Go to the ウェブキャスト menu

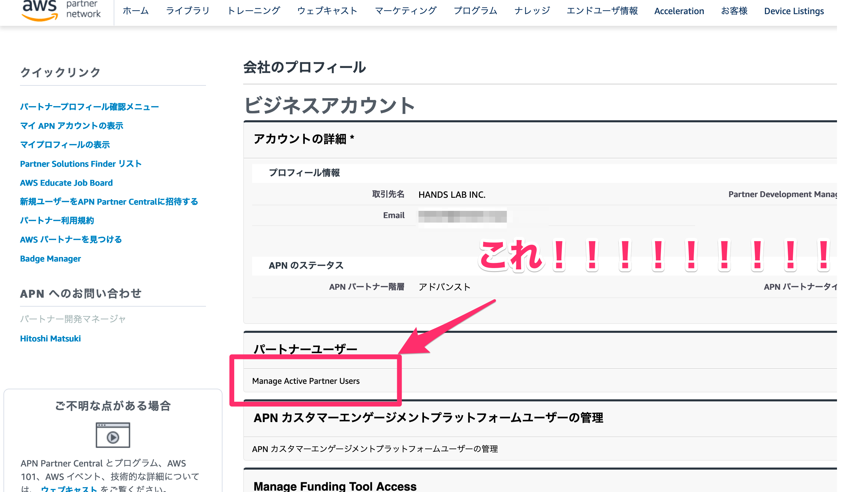coord(327,11)
